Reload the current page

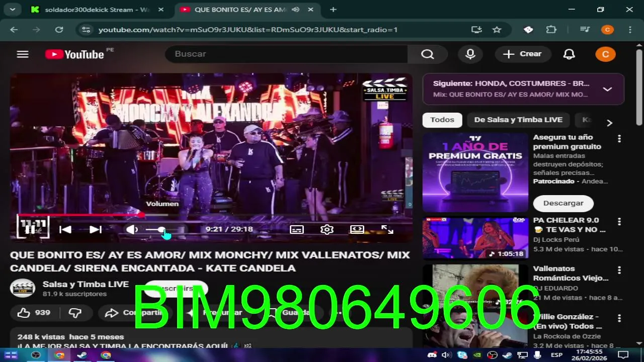[x=59, y=30]
